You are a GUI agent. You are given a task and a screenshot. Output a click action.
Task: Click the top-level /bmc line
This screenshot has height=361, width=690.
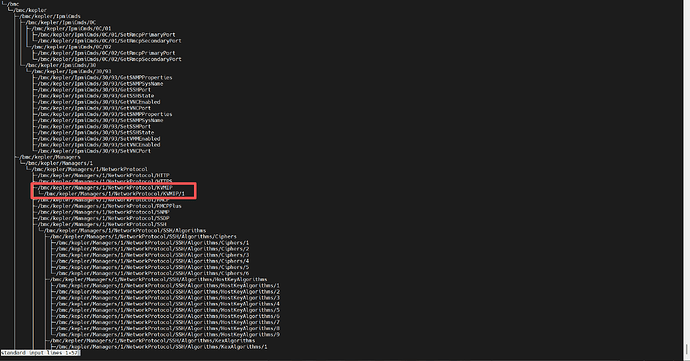(x=13, y=4)
